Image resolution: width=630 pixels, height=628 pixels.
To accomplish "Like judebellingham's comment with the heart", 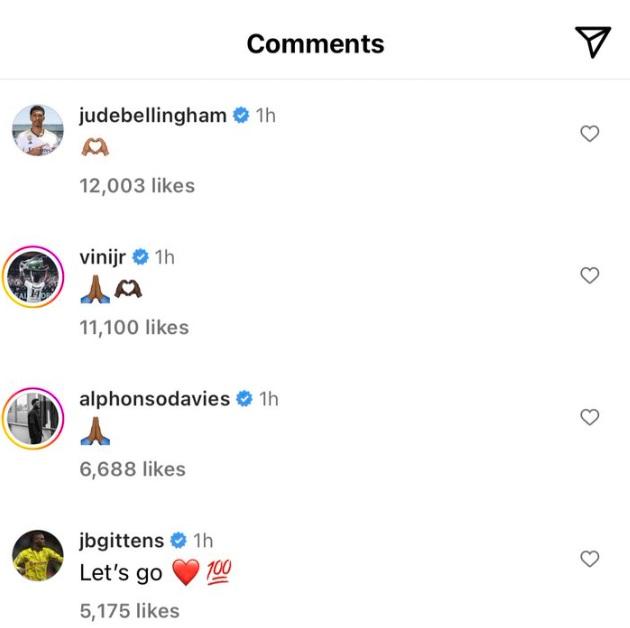I will (x=590, y=133).
